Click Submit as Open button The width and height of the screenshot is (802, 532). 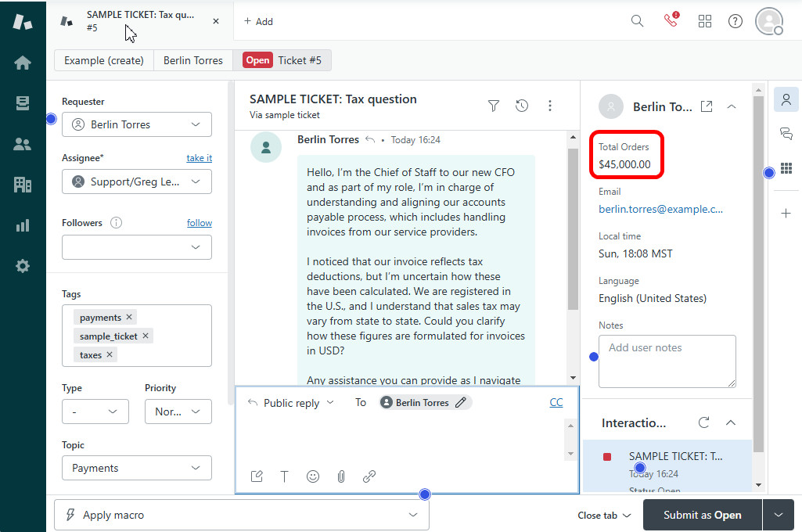tap(701, 515)
